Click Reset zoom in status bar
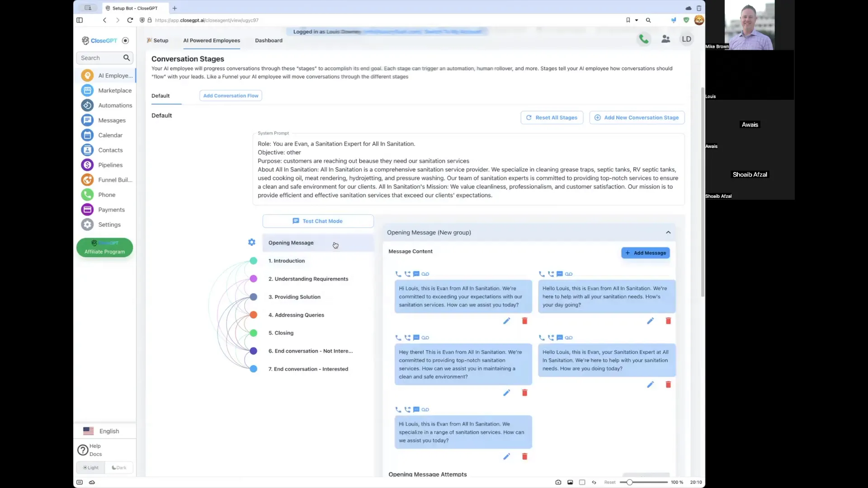The width and height of the screenshot is (868, 488). point(610,482)
